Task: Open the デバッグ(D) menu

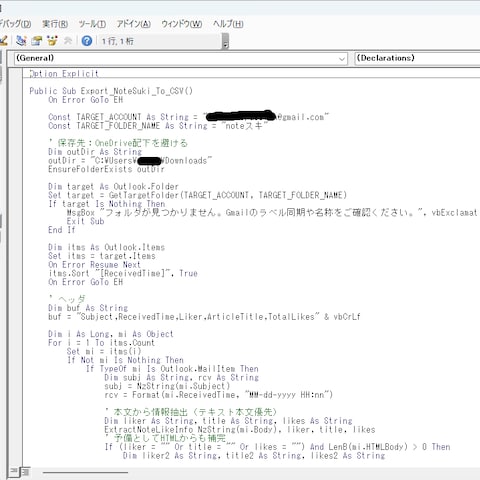Action: [16, 24]
